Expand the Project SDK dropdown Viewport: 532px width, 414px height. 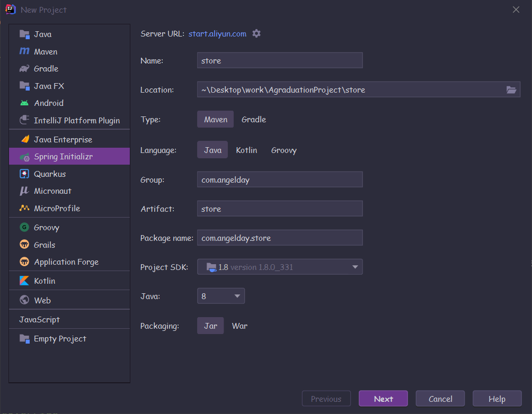tap(355, 267)
